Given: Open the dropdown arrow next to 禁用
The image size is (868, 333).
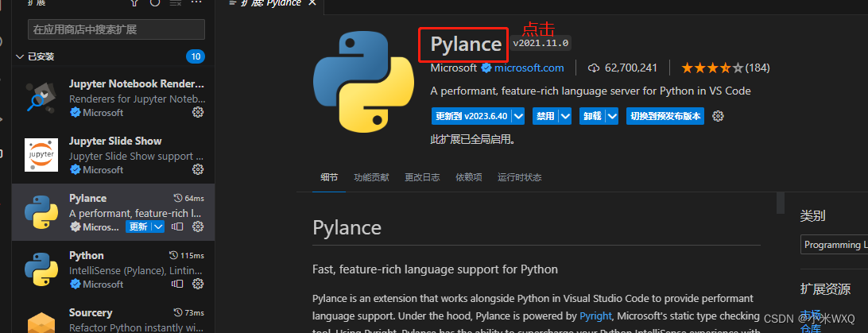Looking at the screenshot, I should point(565,116).
